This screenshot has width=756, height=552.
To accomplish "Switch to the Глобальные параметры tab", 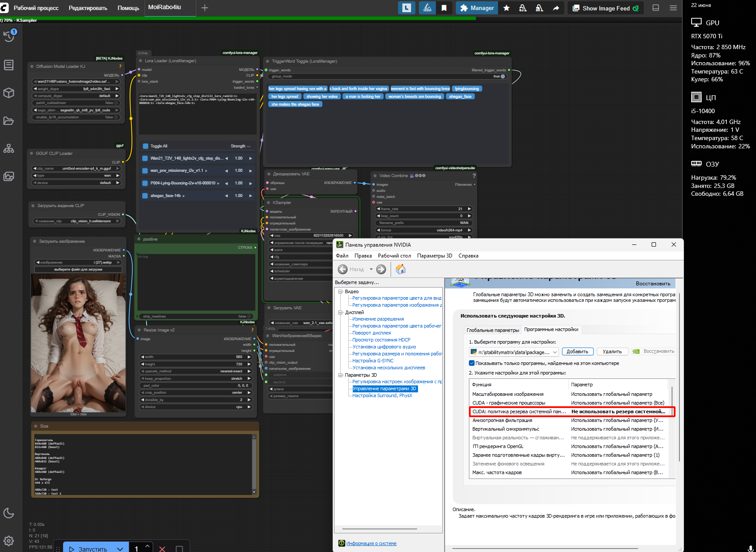I will 492,330.
